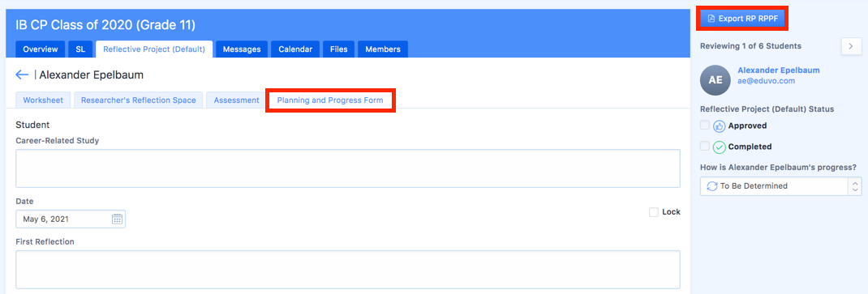The height and width of the screenshot is (294, 868).
Task: Click the thumbs-up Approved icon
Action: [x=719, y=126]
